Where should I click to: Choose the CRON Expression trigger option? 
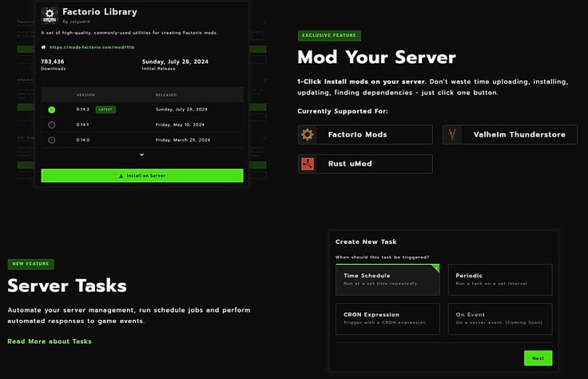tap(387, 319)
